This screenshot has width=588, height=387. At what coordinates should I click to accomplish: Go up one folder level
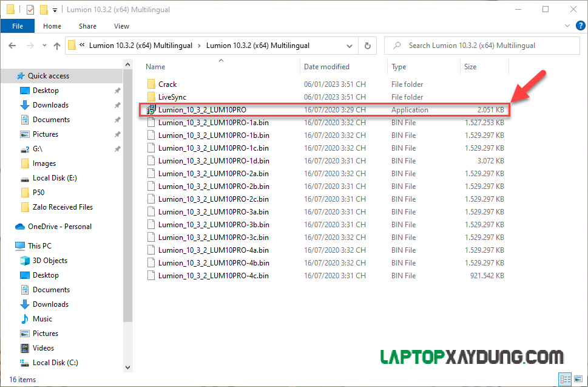56,46
